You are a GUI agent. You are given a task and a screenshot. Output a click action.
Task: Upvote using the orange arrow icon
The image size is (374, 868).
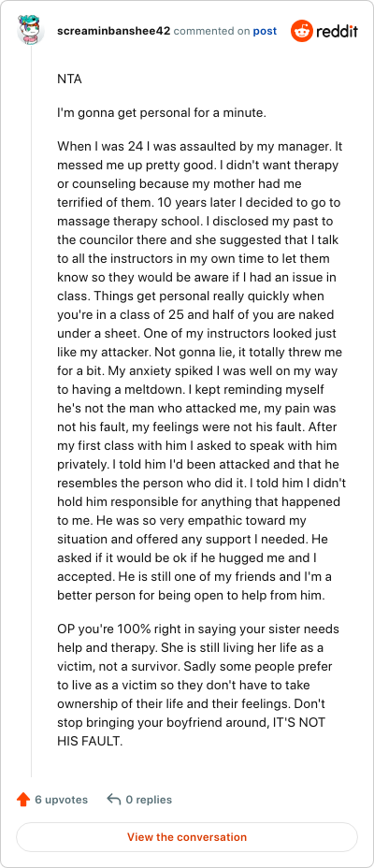23,800
